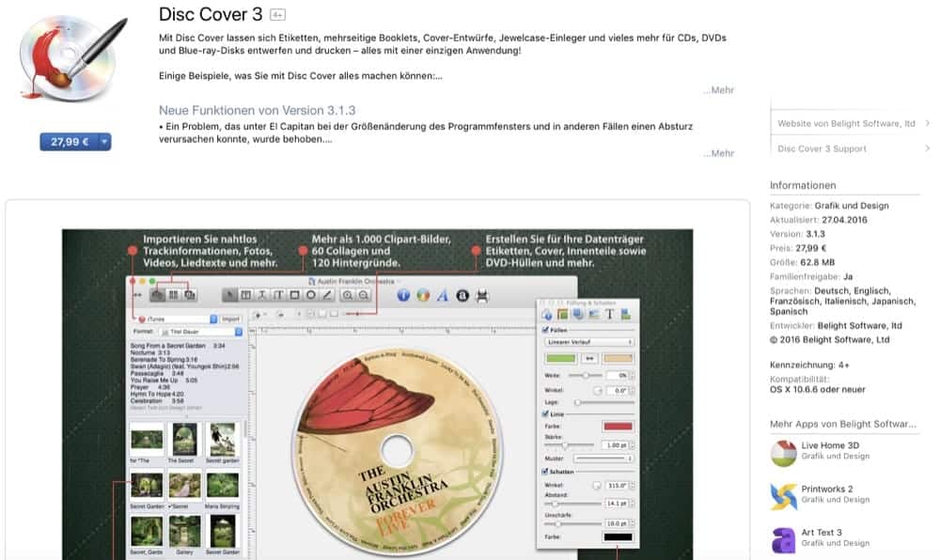Select the rectangle shape tool in screenshot toolbar

pos(294,295)
